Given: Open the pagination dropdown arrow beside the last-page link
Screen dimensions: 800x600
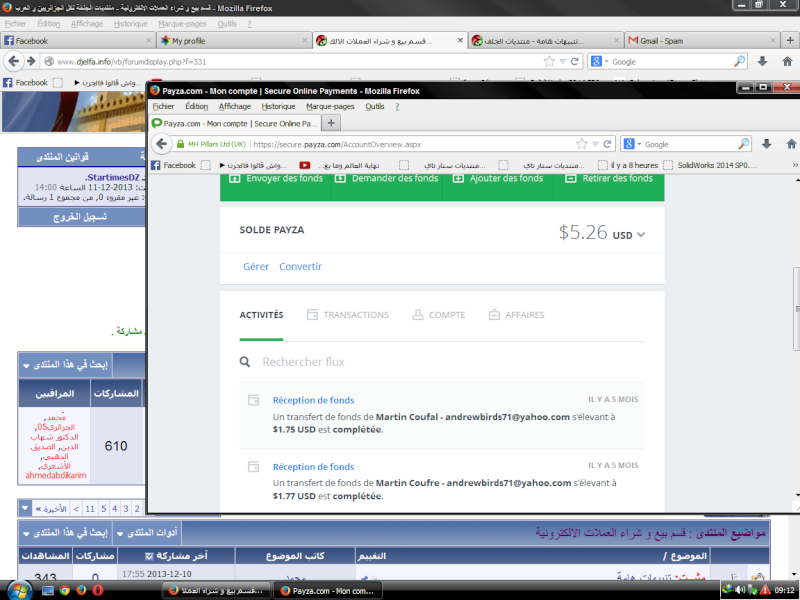Looking at the screenshot, I should point(24,508).
